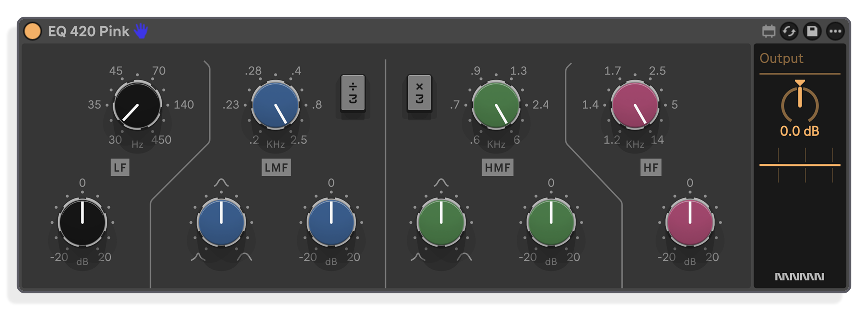Open the three-dots options menu
The width and height of the screenshot is (868, 310).
click(x=835, y=31)
